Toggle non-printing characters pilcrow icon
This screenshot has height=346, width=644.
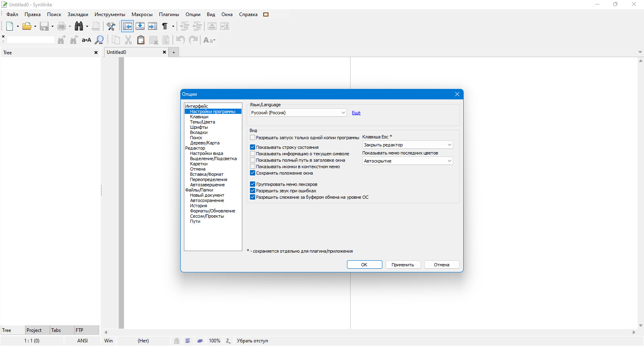[x=165, y=27]
